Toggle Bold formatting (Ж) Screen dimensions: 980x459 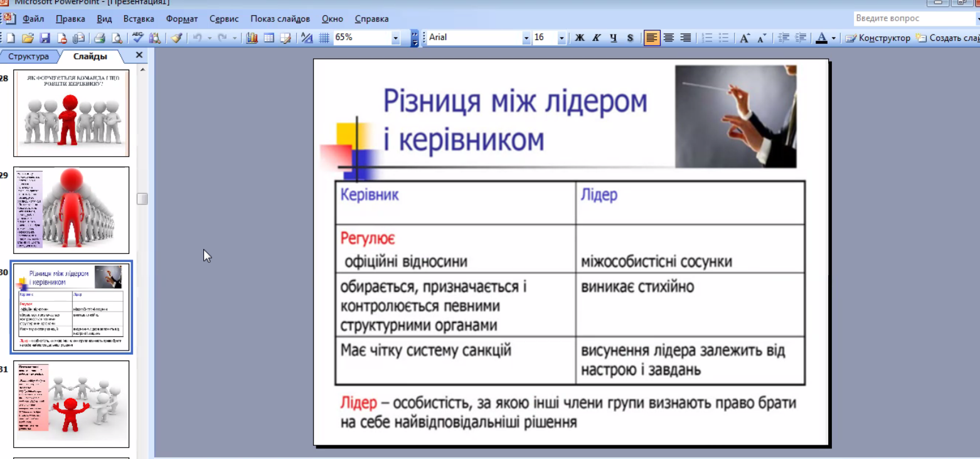pos(580,38)
